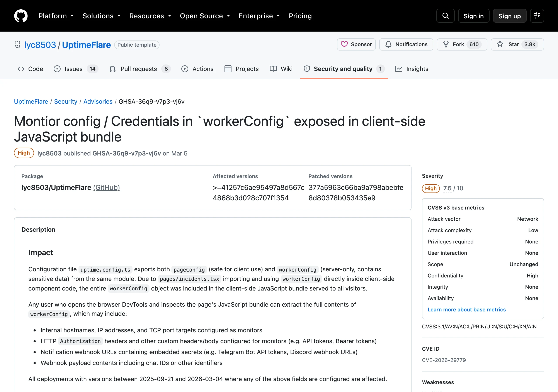Switch to the Pull requests tab label
Viewport: 558px width, 392px height.
pyautogui.click(x=139, y=69)
